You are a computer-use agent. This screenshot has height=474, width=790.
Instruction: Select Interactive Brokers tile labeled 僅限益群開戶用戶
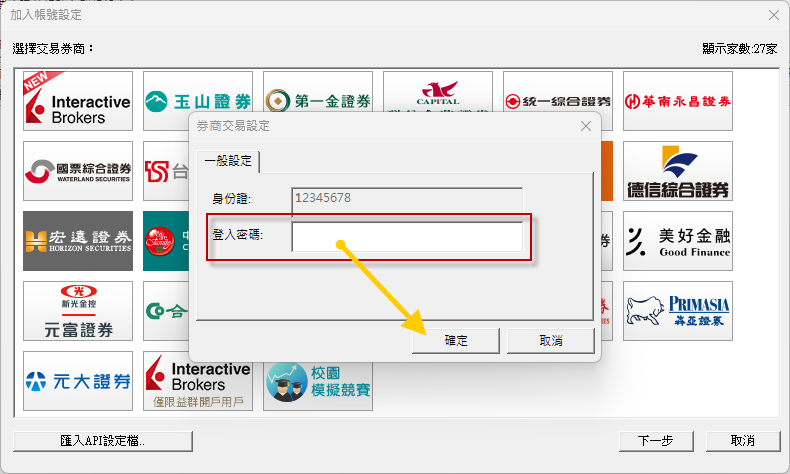click(198, 381)
